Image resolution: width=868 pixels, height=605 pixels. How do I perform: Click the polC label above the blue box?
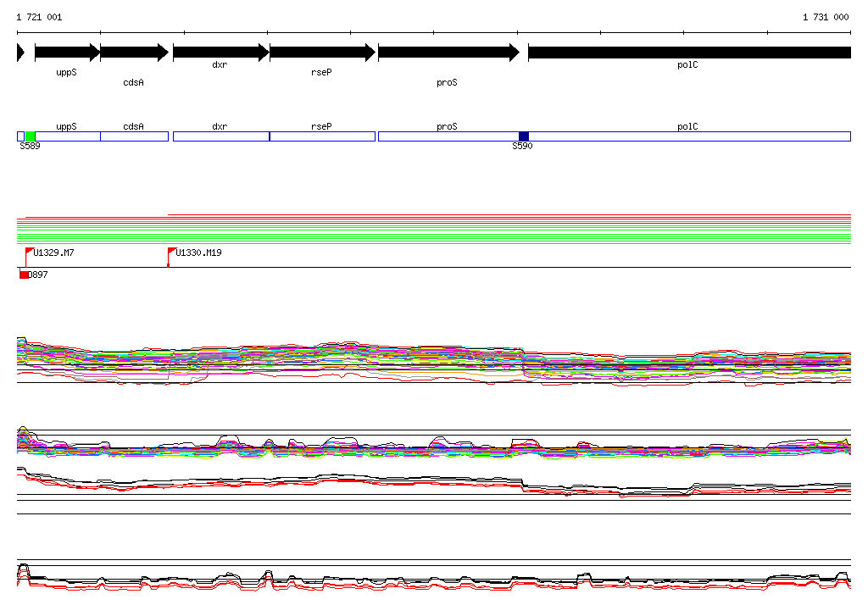point(687,127)
